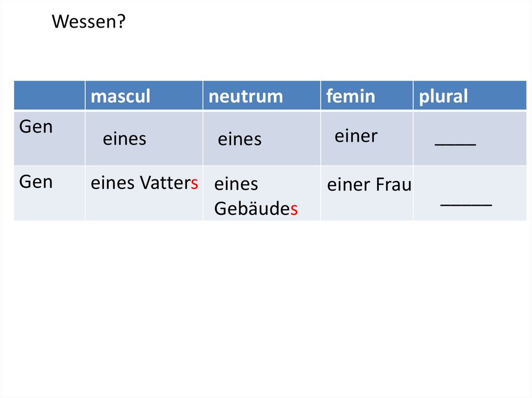532x398 pixels.
Task: Click "eines" in the neutrum first row
Action: (x=240, y=139)
